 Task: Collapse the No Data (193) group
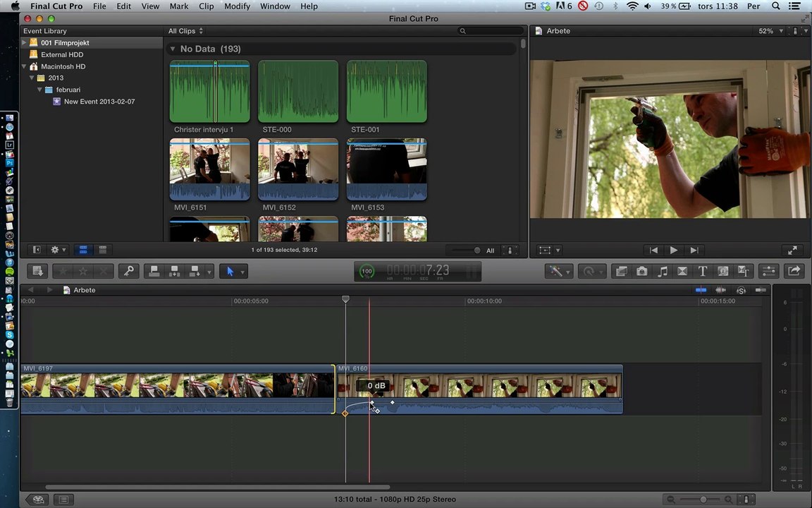point(173,49)
